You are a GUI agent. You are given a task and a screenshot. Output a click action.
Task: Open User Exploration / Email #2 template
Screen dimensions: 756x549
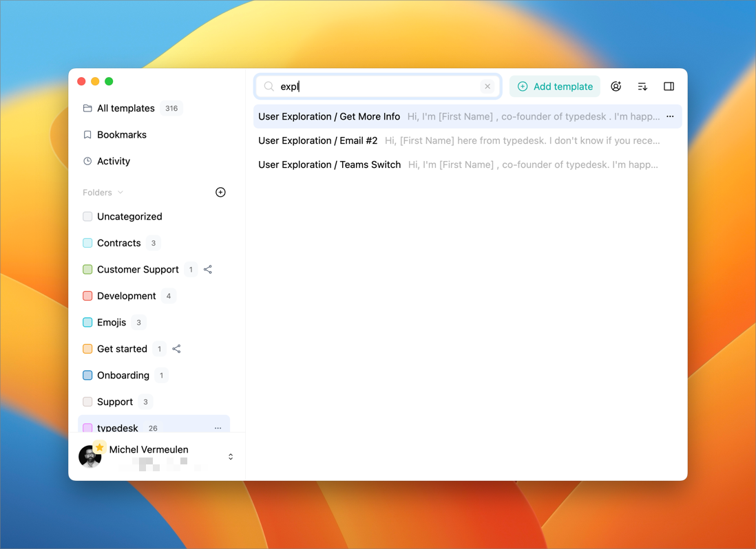click(x=318, y=140)
